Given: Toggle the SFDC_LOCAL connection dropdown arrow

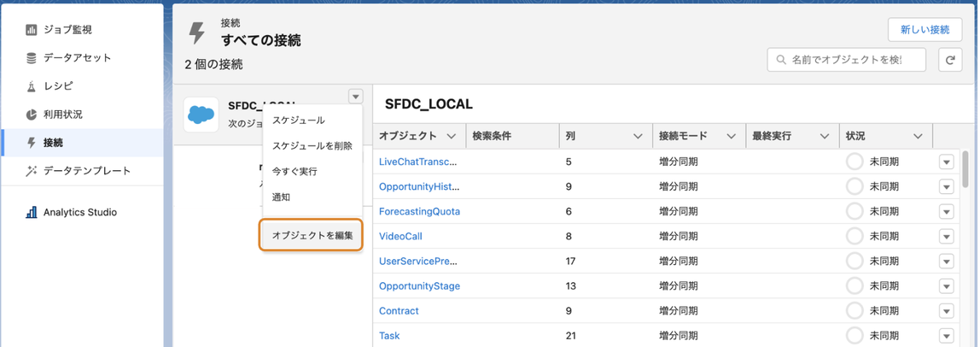Looking at the screenshot, I should click(355, 97).
